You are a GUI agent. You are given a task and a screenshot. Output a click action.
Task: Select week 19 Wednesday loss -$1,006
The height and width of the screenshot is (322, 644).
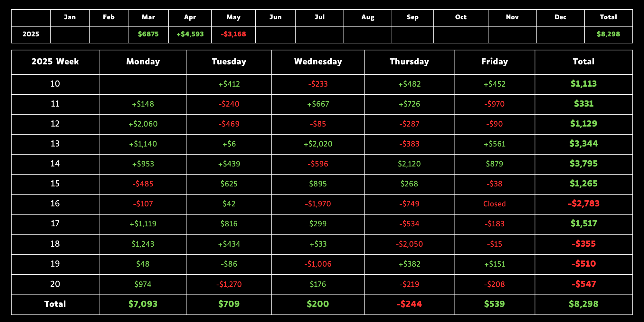(318, 264)
